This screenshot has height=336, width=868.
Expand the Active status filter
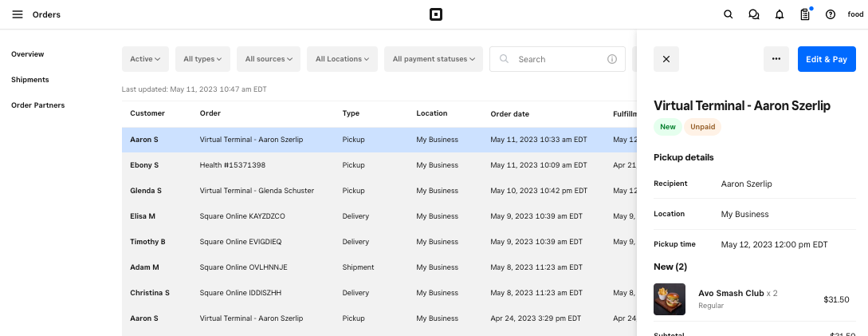click(145, 59)
